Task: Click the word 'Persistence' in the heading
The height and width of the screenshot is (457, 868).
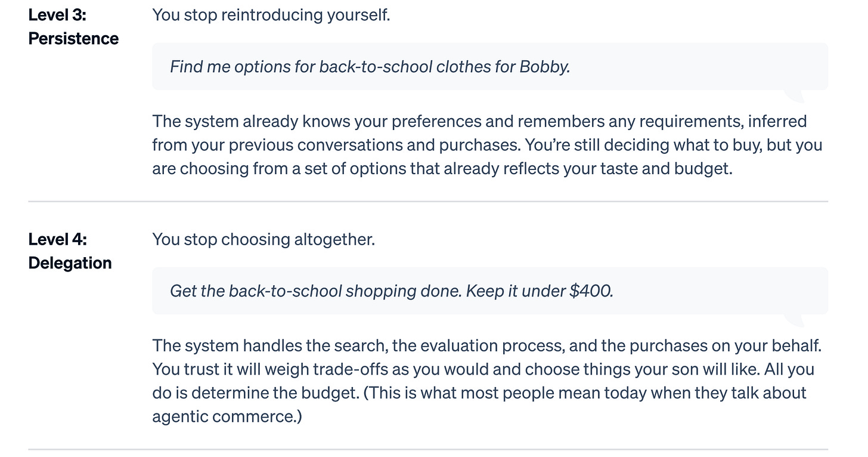Action: (x=73, y=39)
